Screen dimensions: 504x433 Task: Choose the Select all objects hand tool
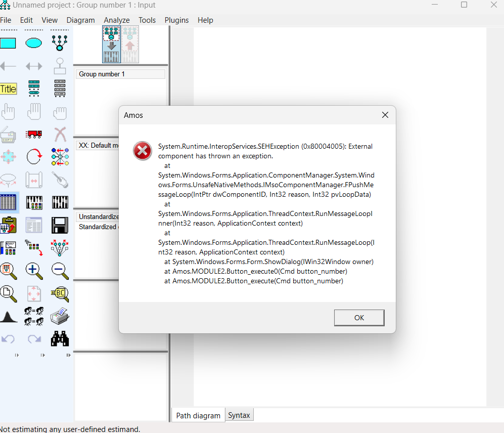coord(34,112)
